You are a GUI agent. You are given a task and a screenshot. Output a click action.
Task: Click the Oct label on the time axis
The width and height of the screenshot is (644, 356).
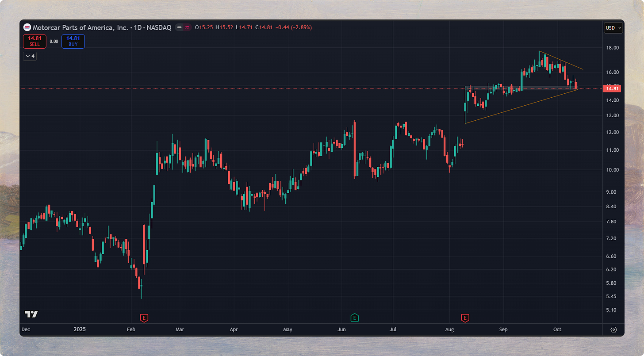click(557, 329)
